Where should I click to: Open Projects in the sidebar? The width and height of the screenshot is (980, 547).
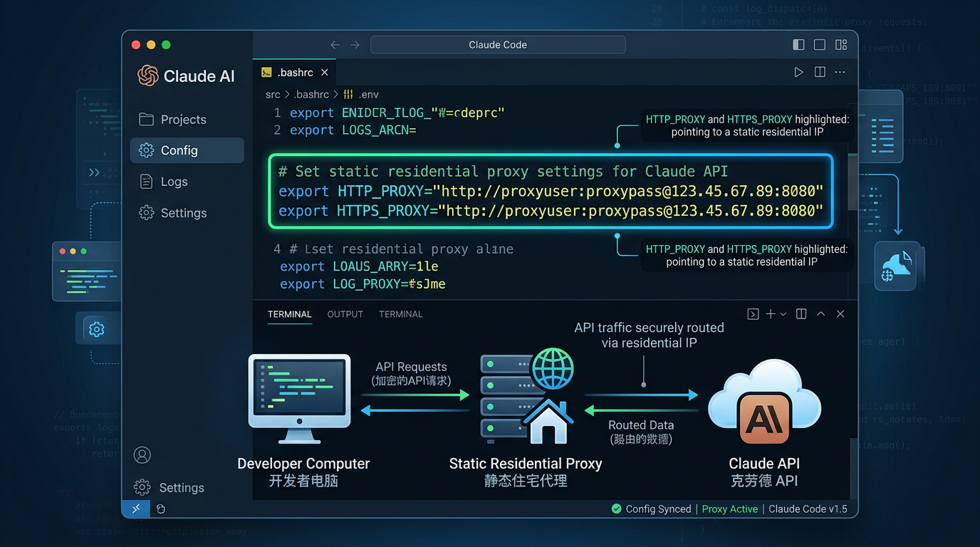183,120
